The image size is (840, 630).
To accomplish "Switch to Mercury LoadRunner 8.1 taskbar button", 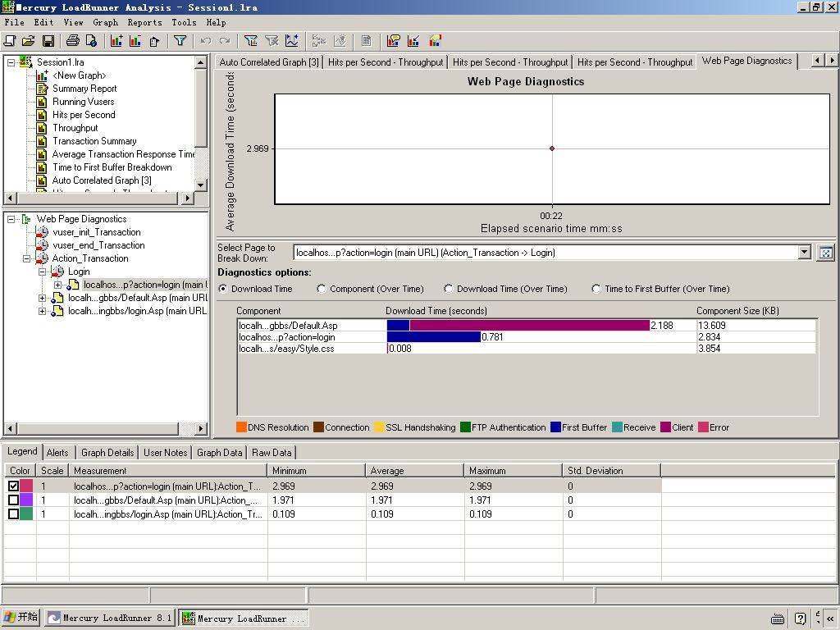I will 110,618.
